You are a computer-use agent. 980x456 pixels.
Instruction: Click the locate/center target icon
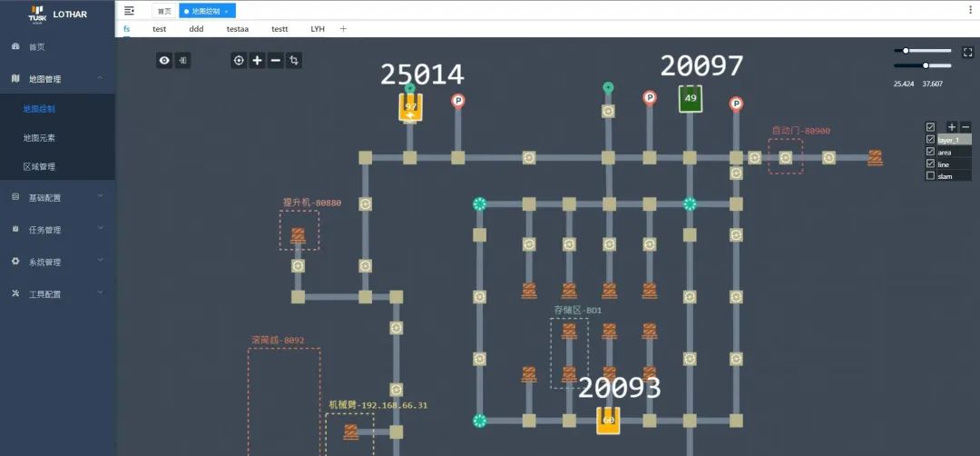coord(239,60)
